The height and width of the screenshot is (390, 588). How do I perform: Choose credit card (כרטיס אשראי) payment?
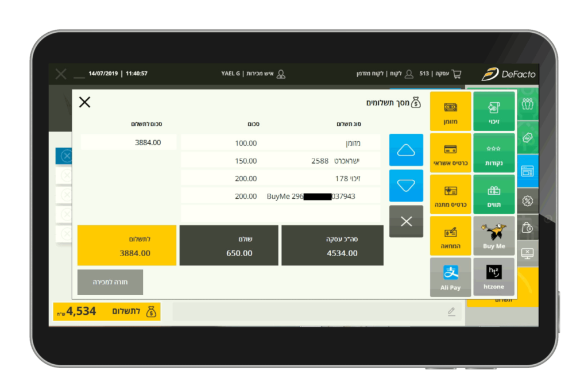pyautogui.click(x=450, y=153)
